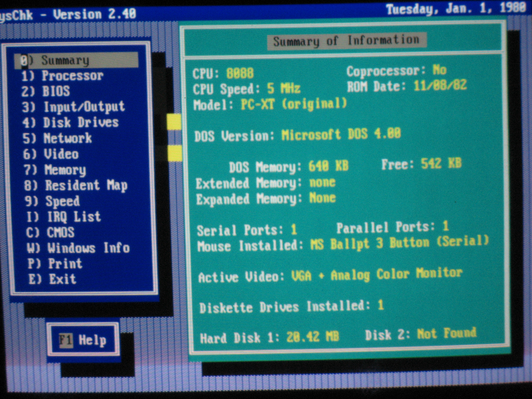Click the Hard Disk 1 size value
Viewport: 532px width, 399px height.
(312, 336)
